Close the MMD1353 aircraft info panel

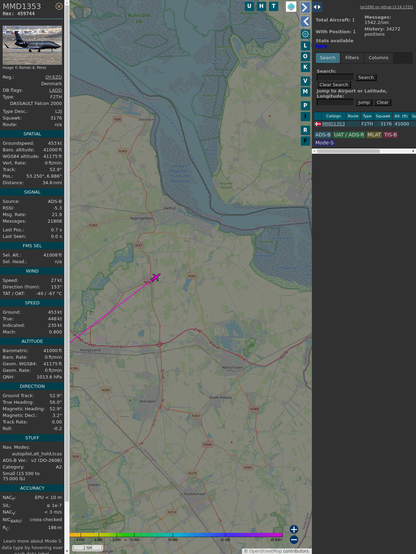(59, 6)
